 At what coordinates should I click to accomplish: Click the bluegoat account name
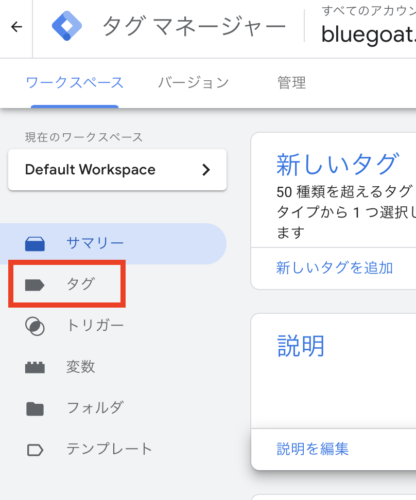pyautogui.click(x=368, y=35)
